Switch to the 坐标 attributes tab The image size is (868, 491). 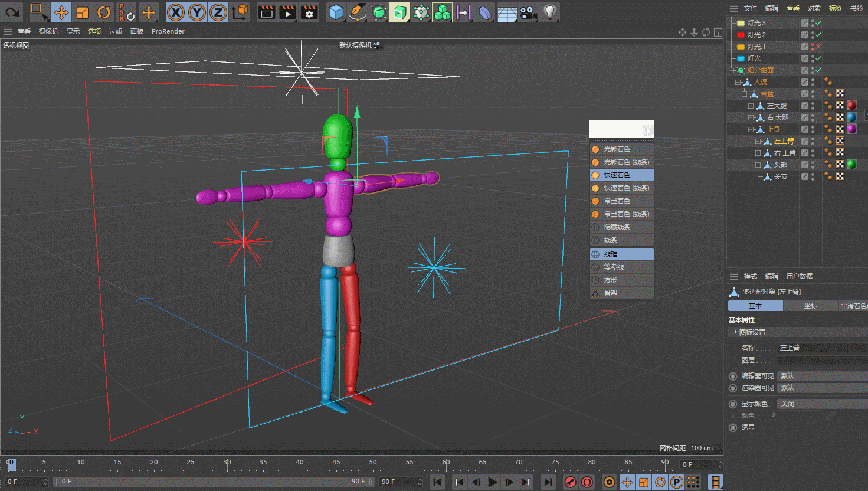tap(811, 306)
